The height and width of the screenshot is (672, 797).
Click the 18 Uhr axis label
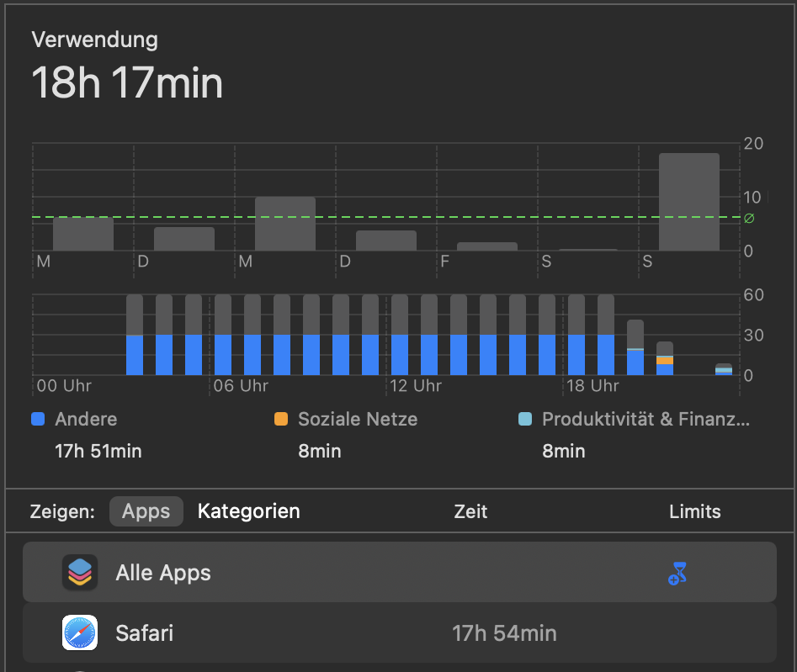point(592,386)
